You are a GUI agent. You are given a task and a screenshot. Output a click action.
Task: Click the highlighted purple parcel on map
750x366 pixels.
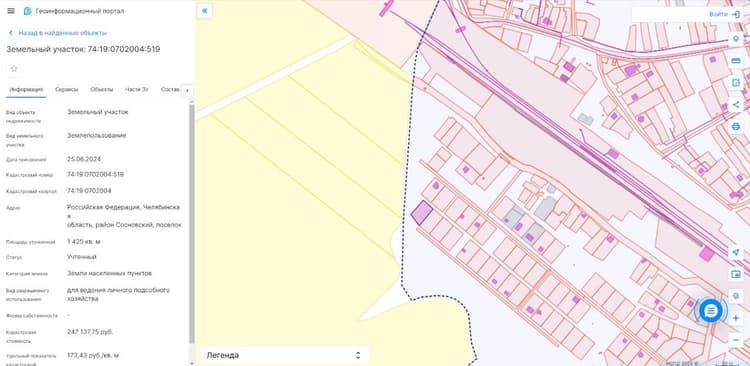point(421,213)
